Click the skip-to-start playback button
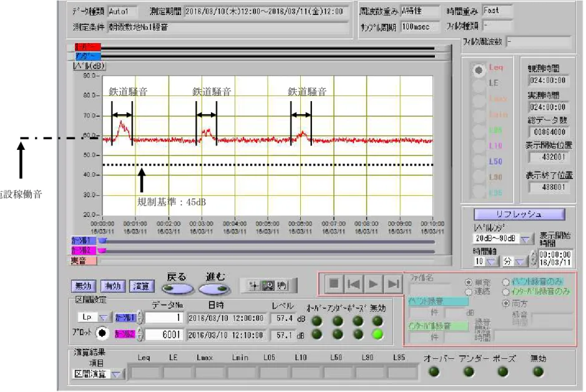The width and height of the screenshot is (586, 392). pyautogui.click(x=353, y=284)
